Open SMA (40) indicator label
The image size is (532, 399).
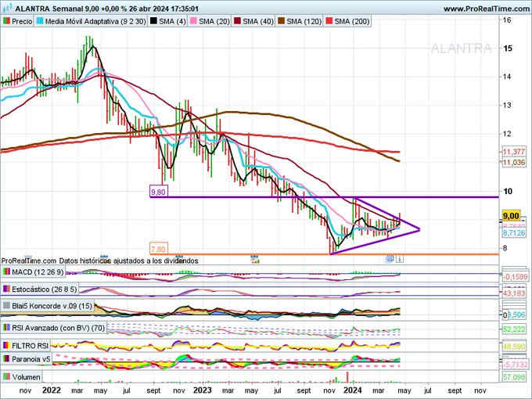tap(258, 21)
